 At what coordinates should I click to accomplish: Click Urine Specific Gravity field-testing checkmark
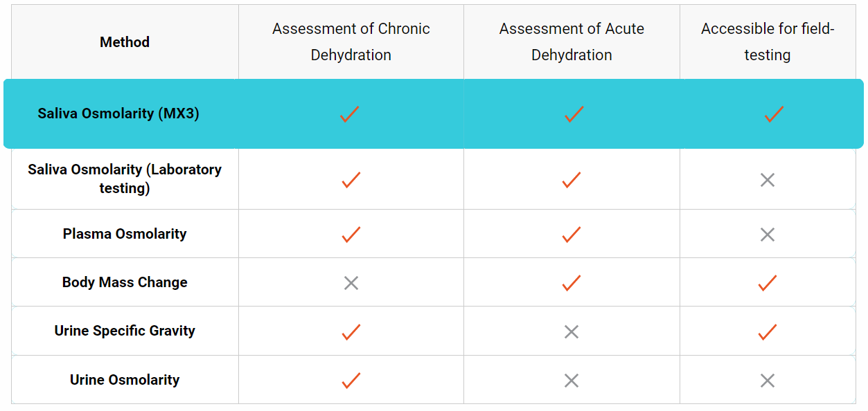pyautogui.click(x=767, y=332)
